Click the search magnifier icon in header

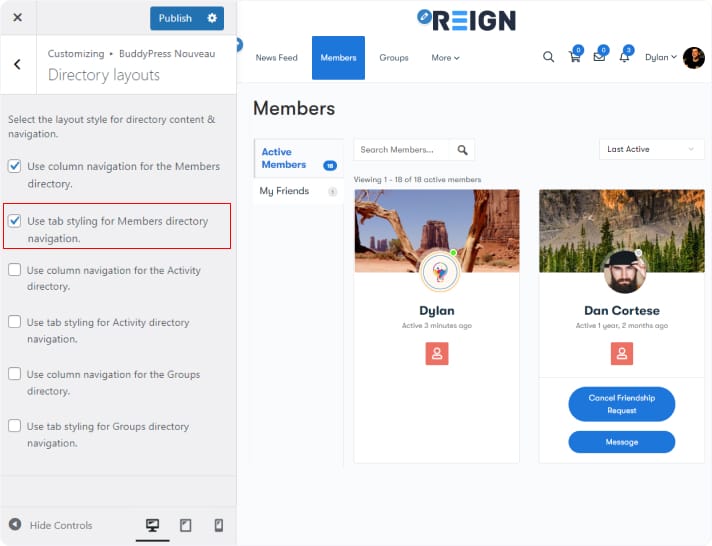[x=548, y=57]
